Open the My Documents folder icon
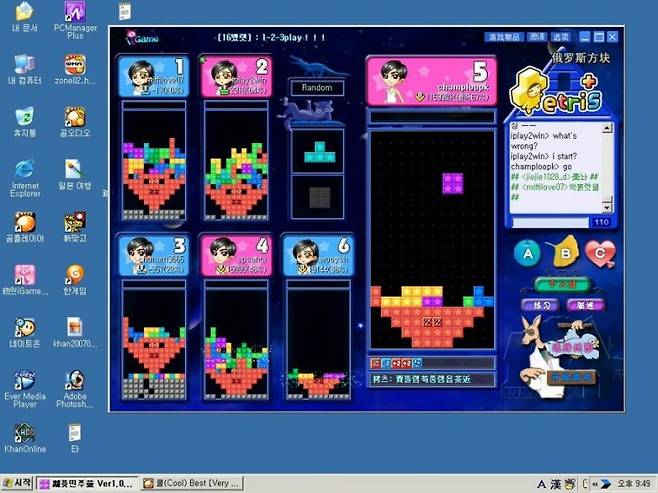 (25, 17)
